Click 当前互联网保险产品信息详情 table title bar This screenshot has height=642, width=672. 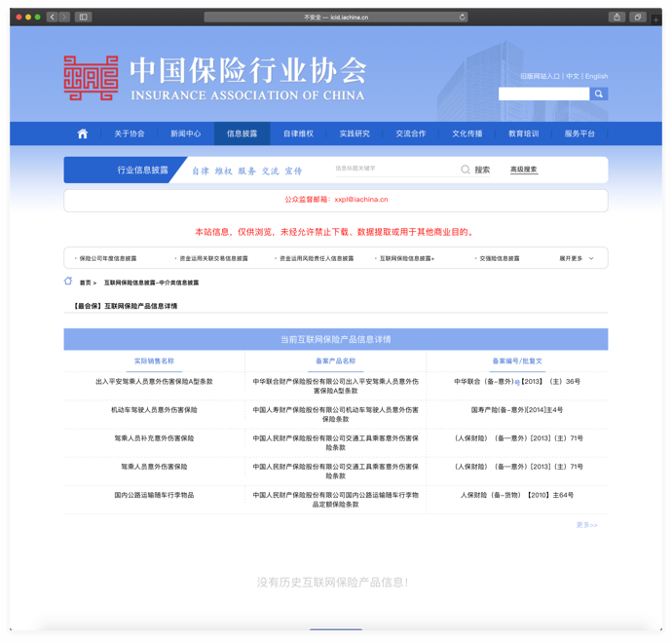coord(336,339)
